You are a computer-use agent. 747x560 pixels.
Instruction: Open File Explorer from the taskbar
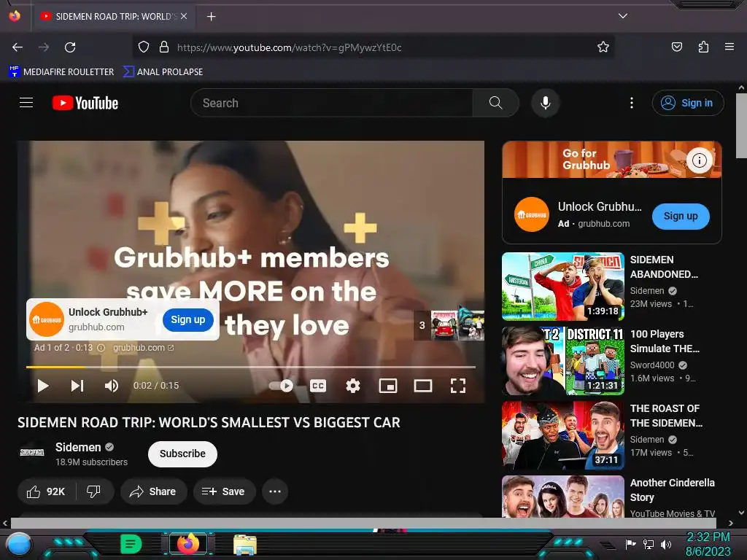(x=245, y=545)
